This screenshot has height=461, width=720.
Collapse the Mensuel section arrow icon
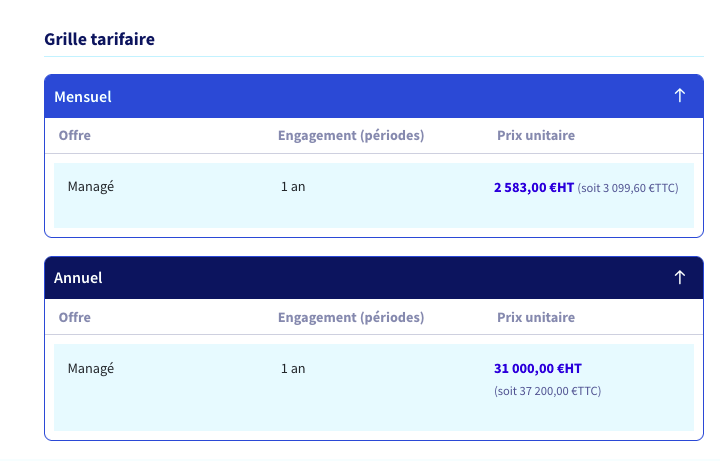coord(680,96)
